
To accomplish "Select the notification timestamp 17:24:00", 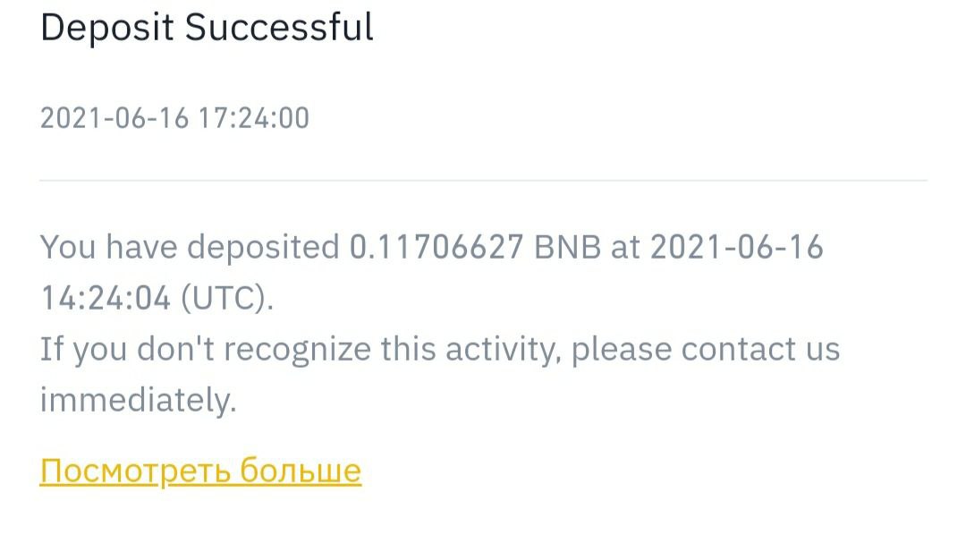I will 254,118.
